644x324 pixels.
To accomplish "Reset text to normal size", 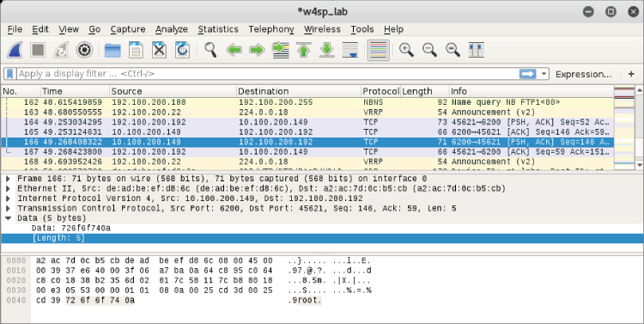I will coord(453,50).
